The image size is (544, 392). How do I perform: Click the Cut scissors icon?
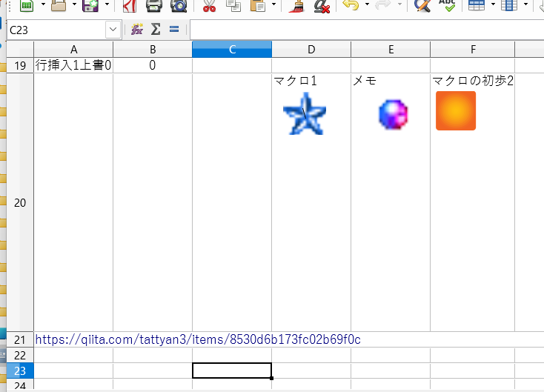point(209,5)
